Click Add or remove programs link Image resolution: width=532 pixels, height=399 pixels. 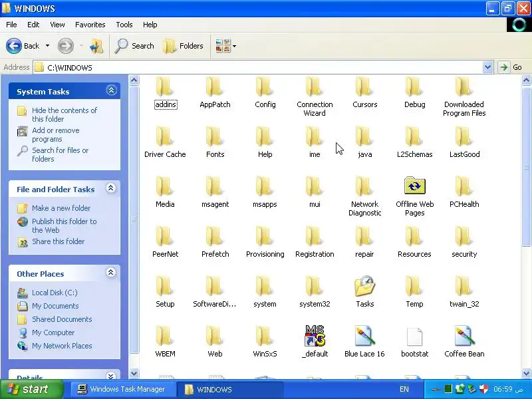pyautogui.click(x=56, y=135)
